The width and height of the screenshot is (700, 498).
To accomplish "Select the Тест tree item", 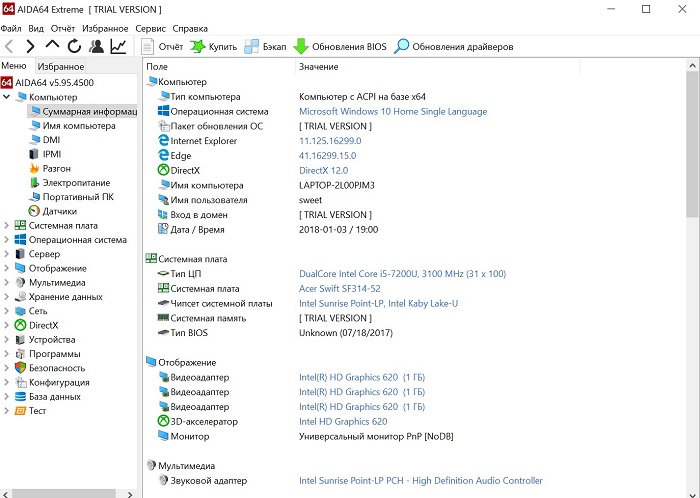I will click(30, 411).
